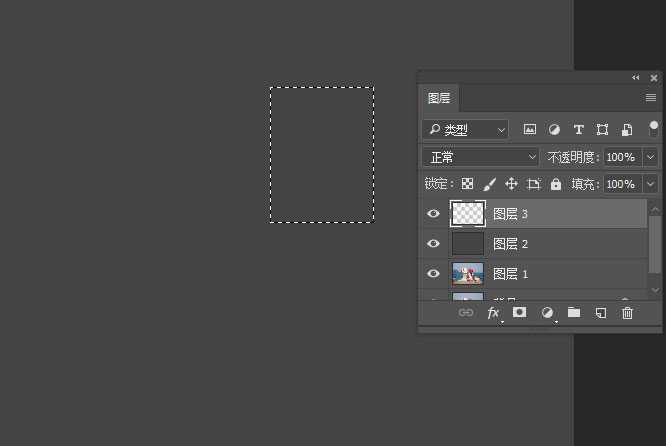666x446 pixels.
Task: Click inside the marquee selection rectangle
Action: coord(322,155)
